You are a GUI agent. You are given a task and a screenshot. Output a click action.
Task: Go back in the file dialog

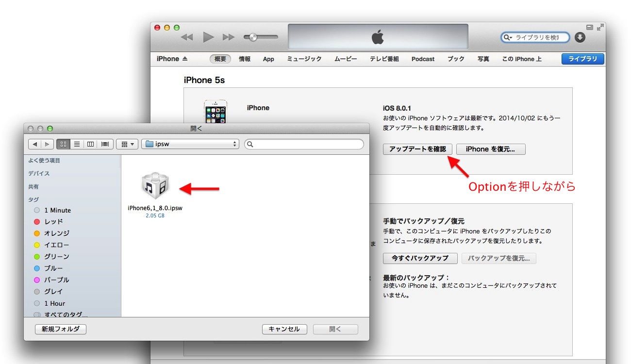(x=35, y=144)
